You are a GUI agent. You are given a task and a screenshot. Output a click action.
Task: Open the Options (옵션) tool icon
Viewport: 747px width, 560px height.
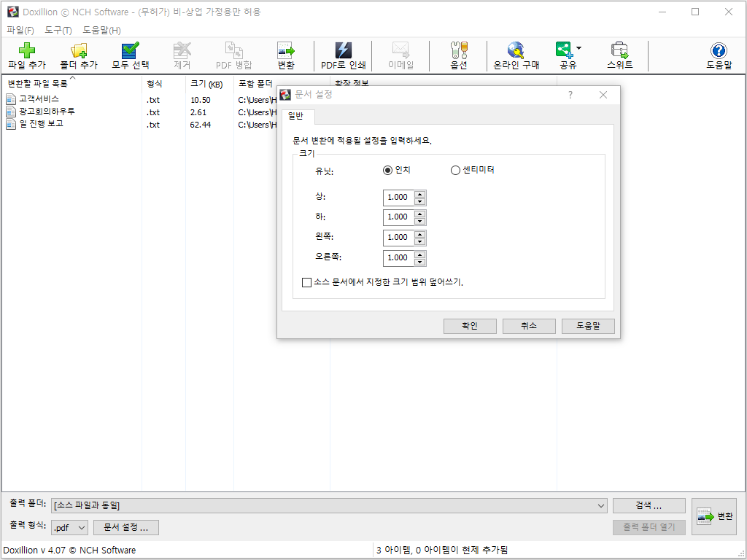[459, 50]
